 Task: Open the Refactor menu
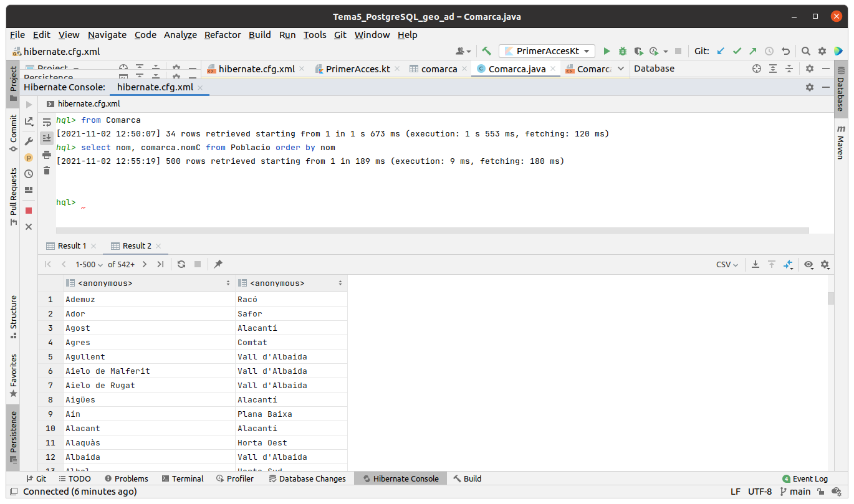[223, 35]
